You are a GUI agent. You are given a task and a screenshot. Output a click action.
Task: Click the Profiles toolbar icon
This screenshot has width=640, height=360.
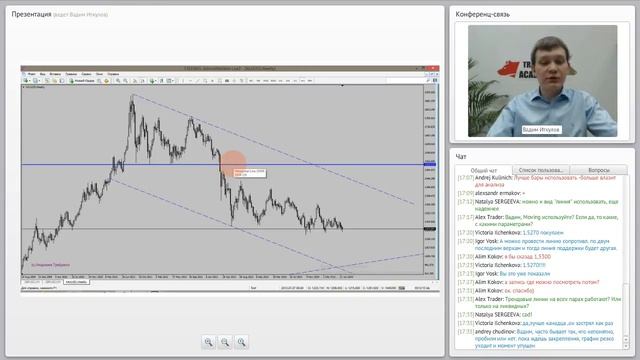click(x=35, y=81)
